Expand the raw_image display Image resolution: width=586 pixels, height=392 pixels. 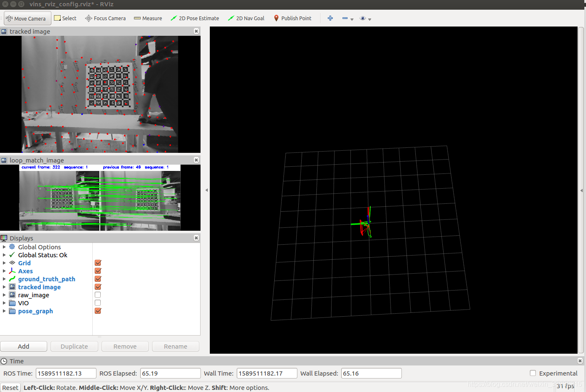pos(4,295)
